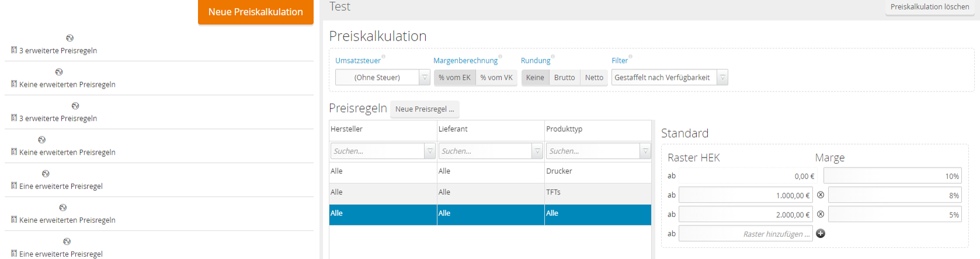The image size is (980, 259).
Task: Set rounding to Brutto
Action: point(564,78)
